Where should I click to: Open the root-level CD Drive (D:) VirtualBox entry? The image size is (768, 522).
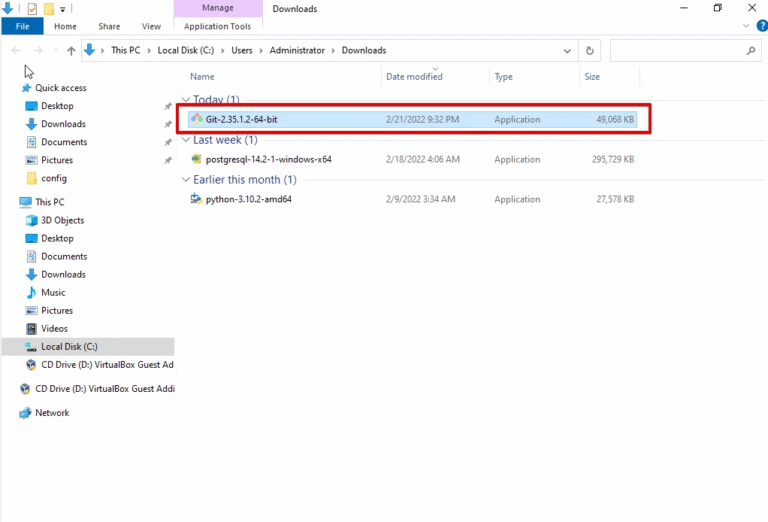pos(104,389)
